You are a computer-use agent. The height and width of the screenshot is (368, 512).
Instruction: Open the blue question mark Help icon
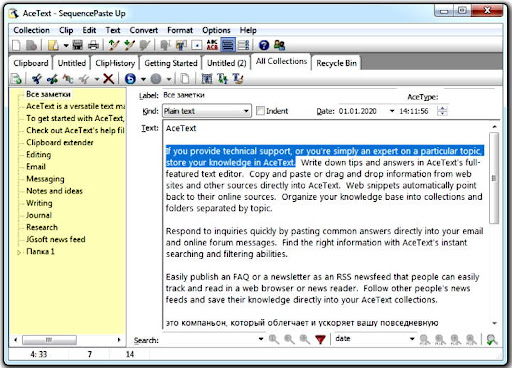click(x=264, y=45)
